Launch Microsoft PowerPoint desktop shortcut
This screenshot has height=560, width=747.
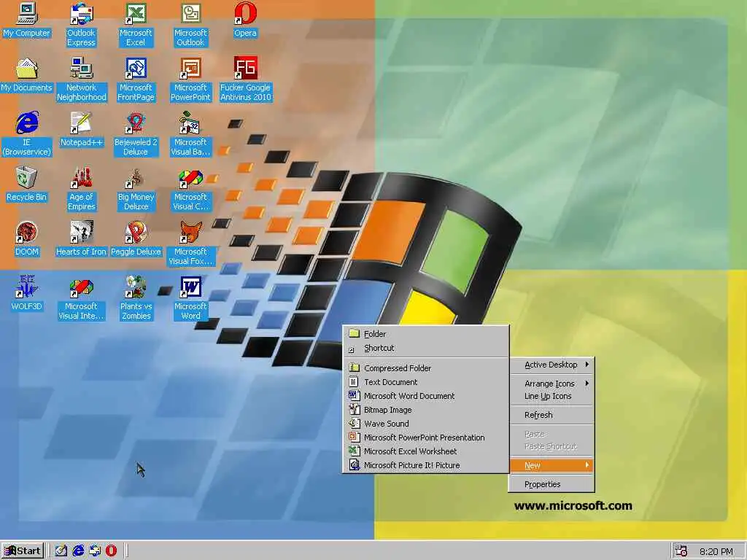pos(190,79)
